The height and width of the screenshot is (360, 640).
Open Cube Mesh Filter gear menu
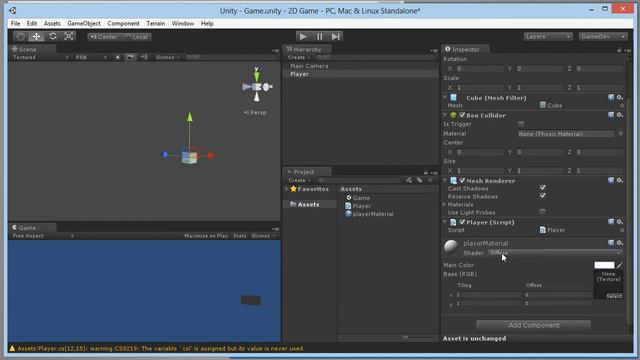point(620,97)
